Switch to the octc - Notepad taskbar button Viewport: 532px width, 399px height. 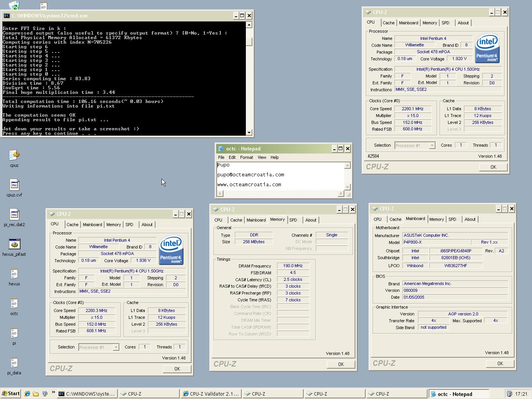tap(458, 394)
